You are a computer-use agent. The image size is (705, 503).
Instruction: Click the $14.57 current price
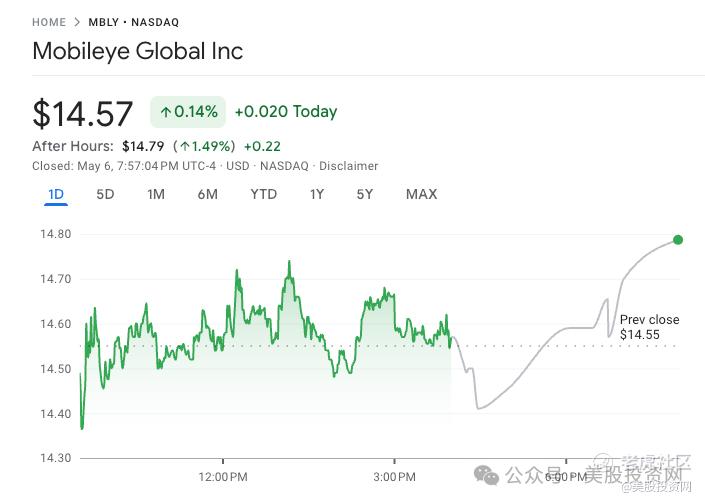click(83, 113)
